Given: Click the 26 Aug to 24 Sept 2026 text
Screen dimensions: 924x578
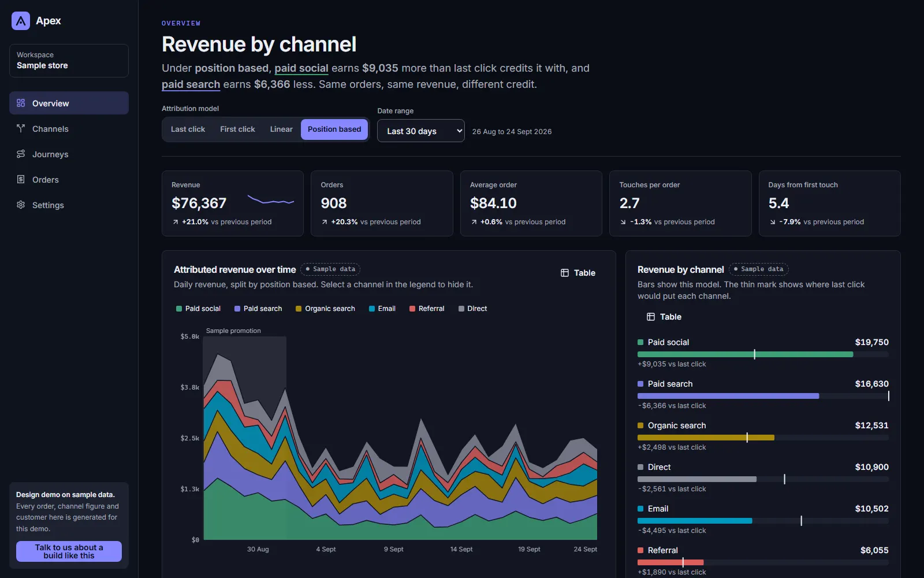Looking at the screenshot, I should (x=512, y=132).
